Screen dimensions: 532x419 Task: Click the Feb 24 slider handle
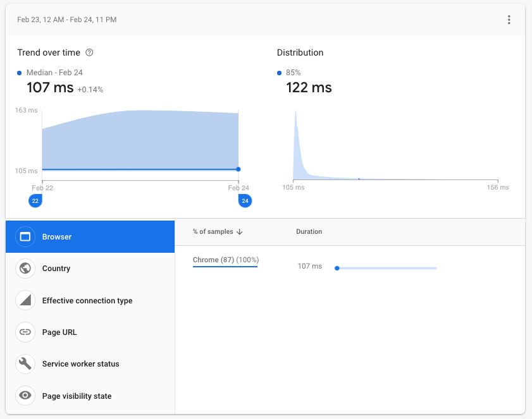[x=245, y=200]
